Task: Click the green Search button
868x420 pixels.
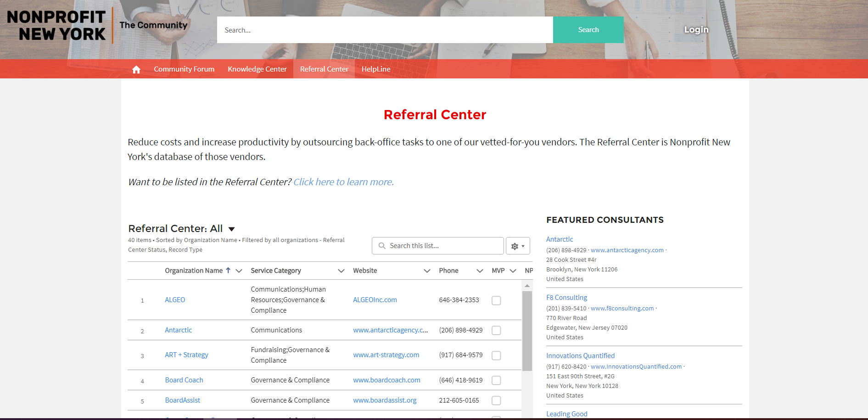Action: tap(588, 29)
